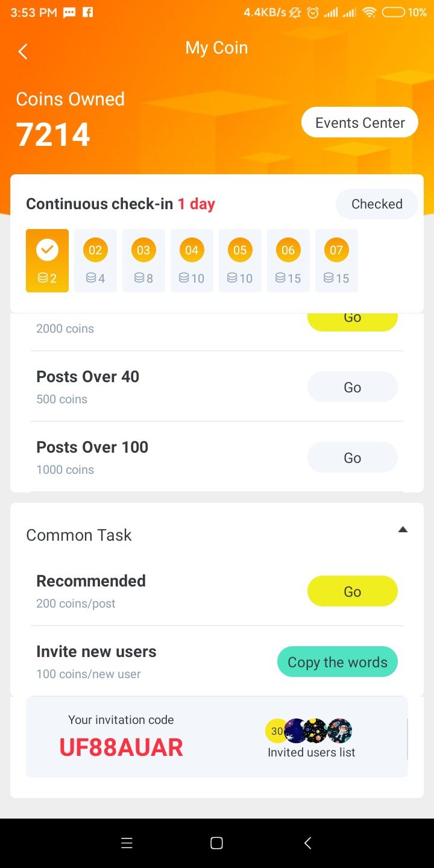Image resolution: width=434 pixels, height=868 pixels.
Task: Tap the Checked status button
Action: click(377, 204)
